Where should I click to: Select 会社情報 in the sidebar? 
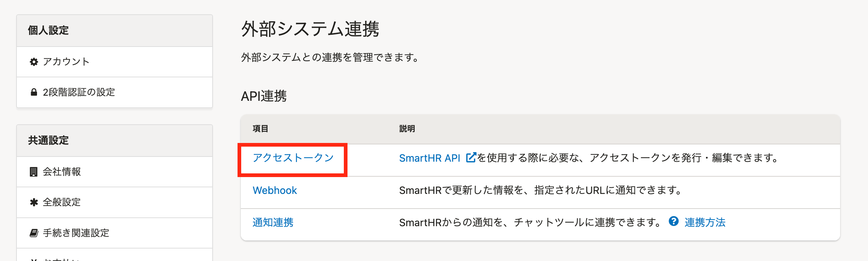pos(62,172)
